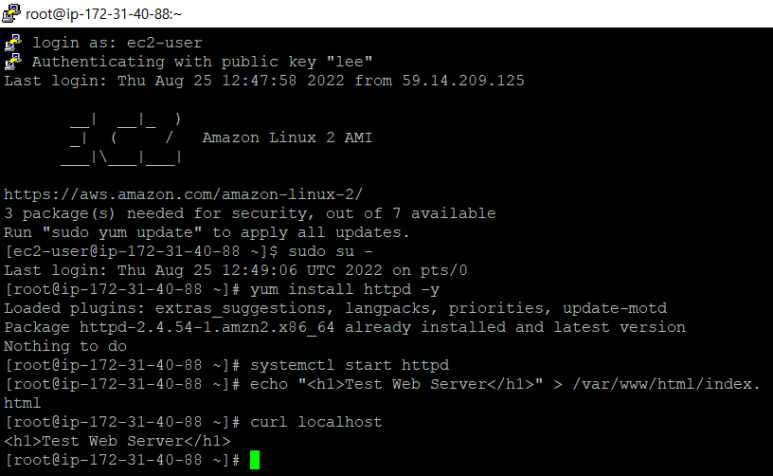
Task: Click the curl output "<h1>Test Web Server</h1>"
Action: click(x=117, y=441)
